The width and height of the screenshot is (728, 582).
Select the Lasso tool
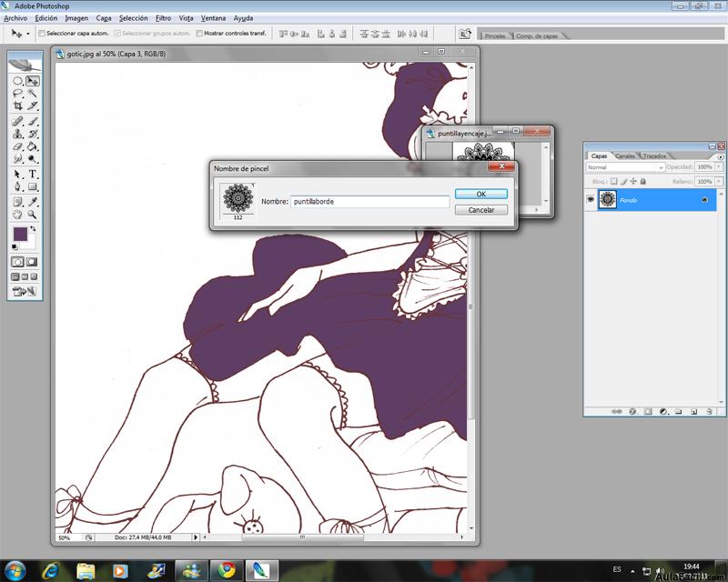[x=17, y=94]
